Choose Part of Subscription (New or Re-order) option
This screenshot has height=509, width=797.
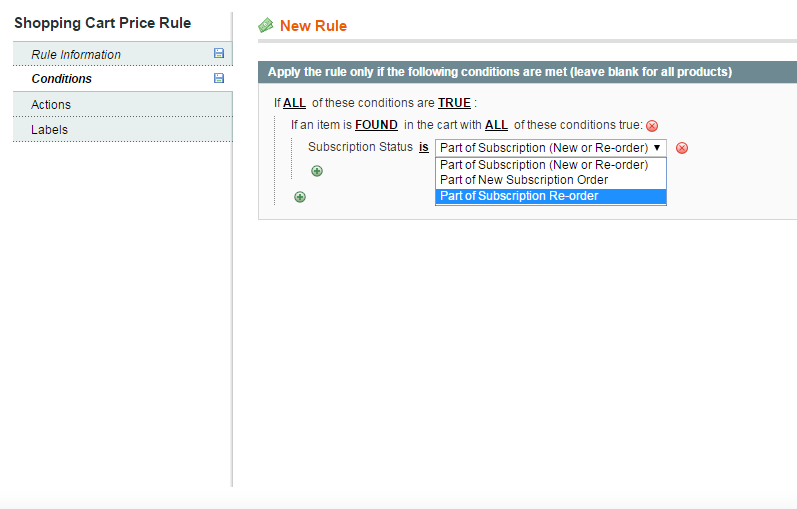pos(550,165)
